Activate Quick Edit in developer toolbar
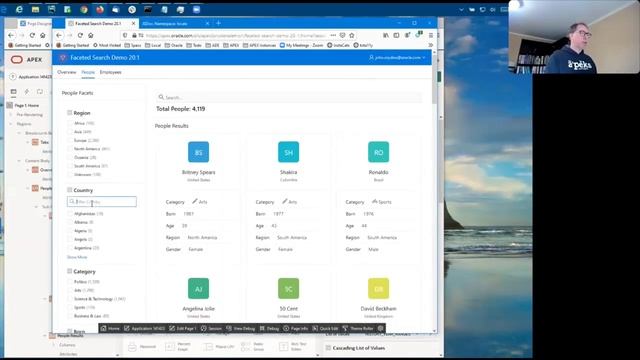The height and width of the screenshot is (360, 640). pos(325,328)
